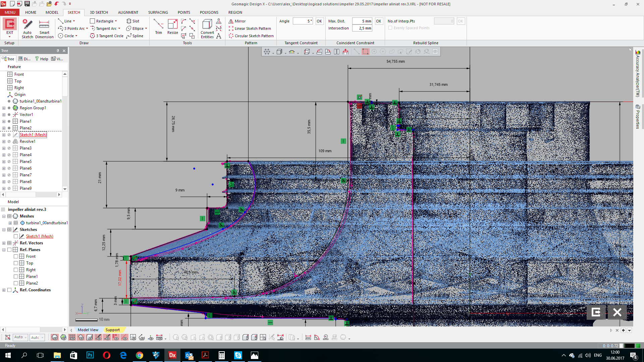Click the Model View tab
This screenshot has height=362, width=644.
pyautogui.click(x=88, y=330)
